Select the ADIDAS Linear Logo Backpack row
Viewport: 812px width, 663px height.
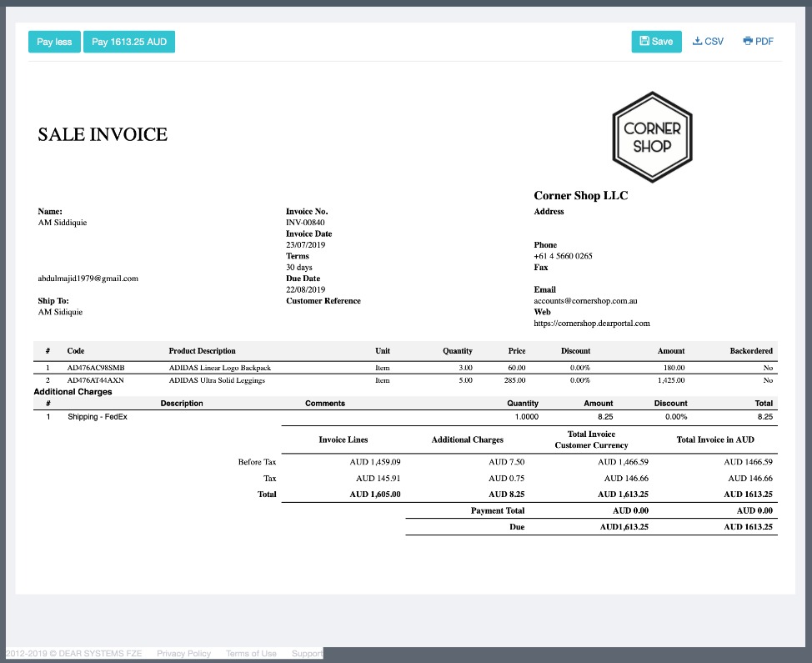[219, 368]
